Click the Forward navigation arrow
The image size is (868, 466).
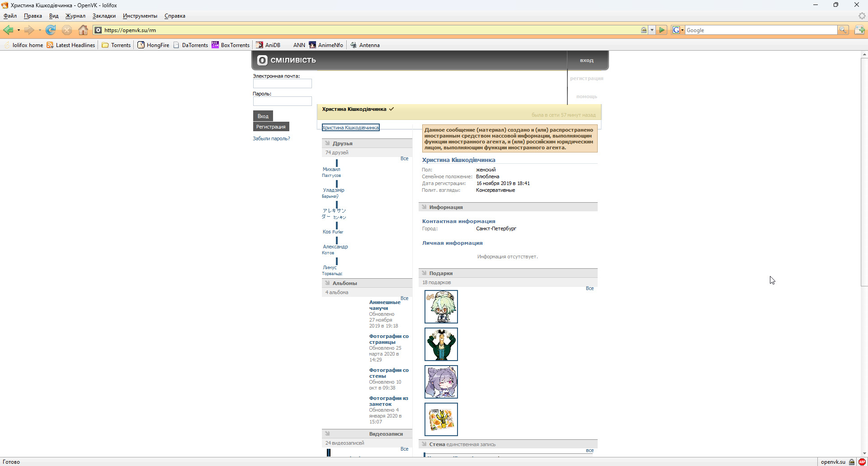29,30
